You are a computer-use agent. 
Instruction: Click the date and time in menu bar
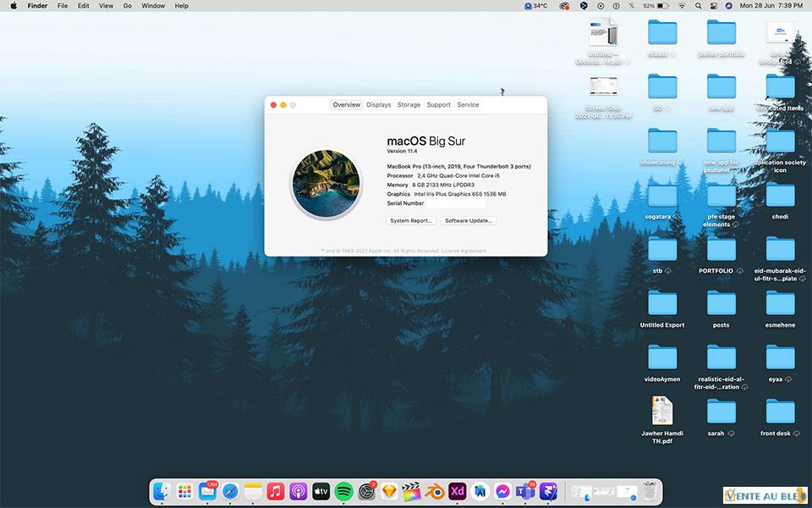coord(771,6)
